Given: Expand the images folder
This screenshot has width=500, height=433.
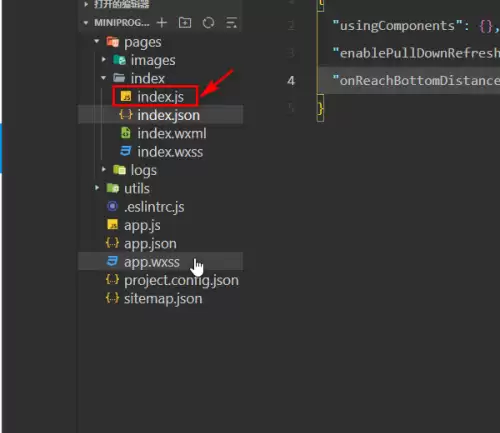Looking at the screenshot, I should pyautogui.click(x=104, y=60).
